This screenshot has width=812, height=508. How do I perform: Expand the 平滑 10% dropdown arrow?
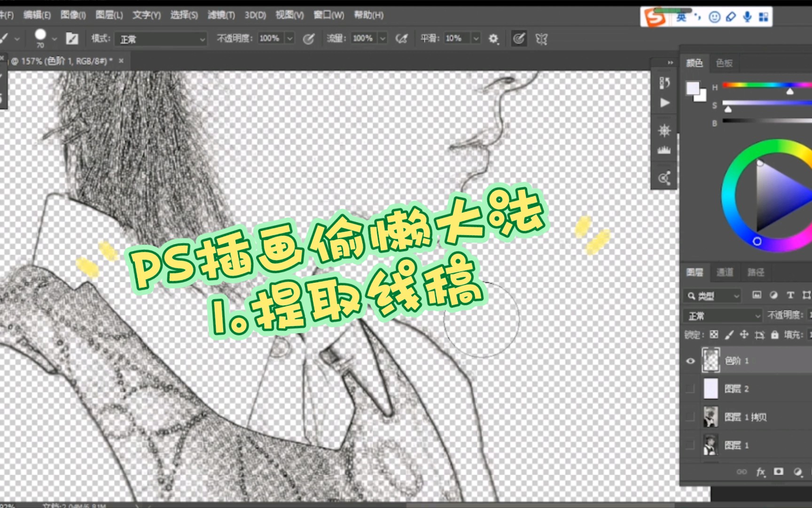pyautogui.click(x=476, y=39)
